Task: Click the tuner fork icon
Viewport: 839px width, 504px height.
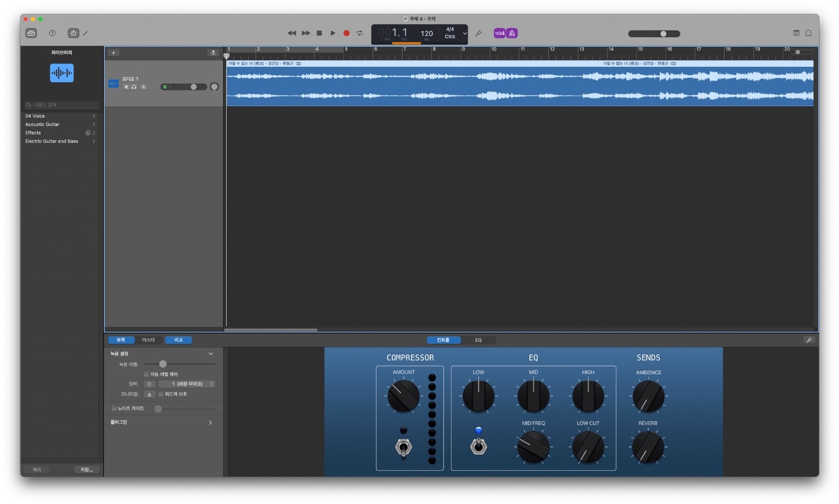Action: pos(479,33)
